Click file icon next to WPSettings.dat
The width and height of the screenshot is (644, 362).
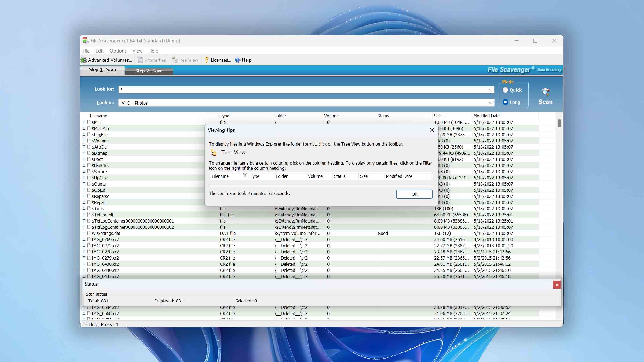[x=89, y=233]
